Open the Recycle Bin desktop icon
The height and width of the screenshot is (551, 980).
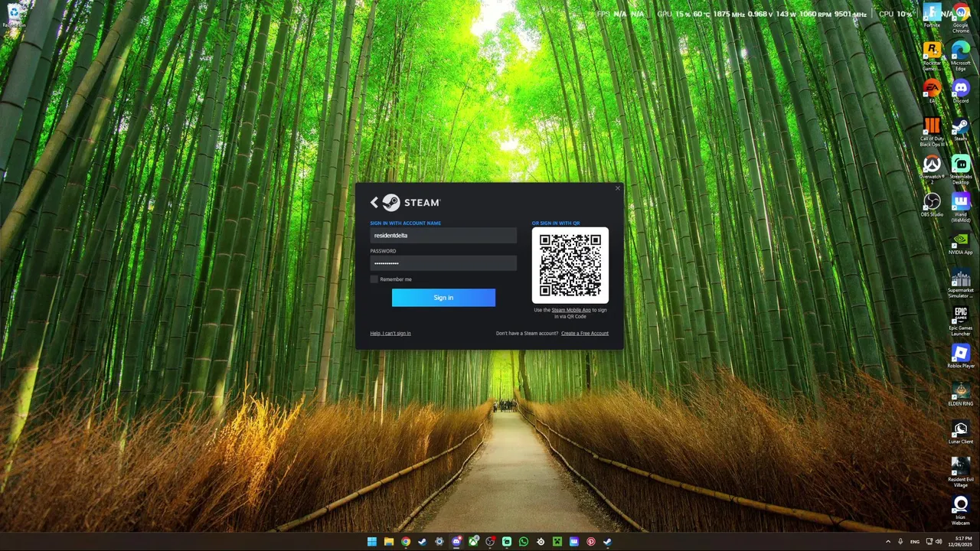(x=13, y=15)
